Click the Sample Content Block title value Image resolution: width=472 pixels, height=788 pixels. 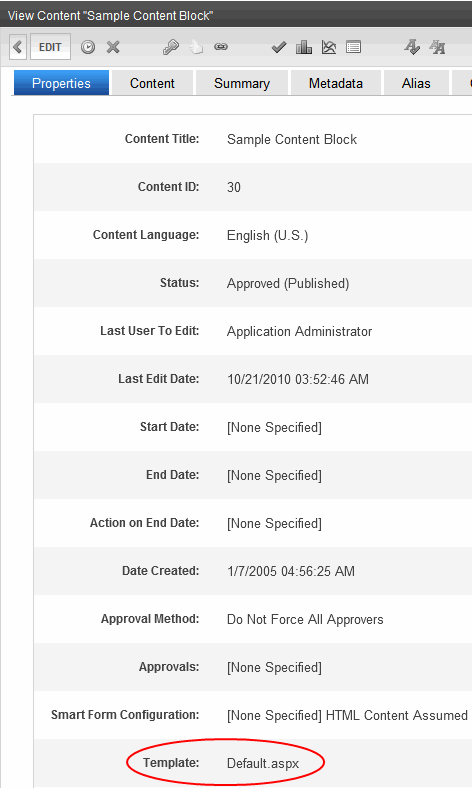coord(292,139)
